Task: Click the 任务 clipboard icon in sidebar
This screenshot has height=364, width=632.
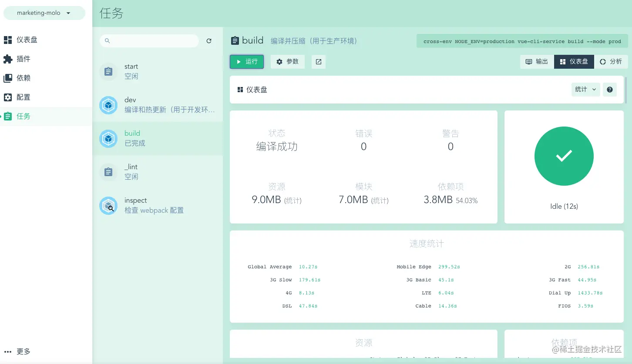Action: click(8, 117)
